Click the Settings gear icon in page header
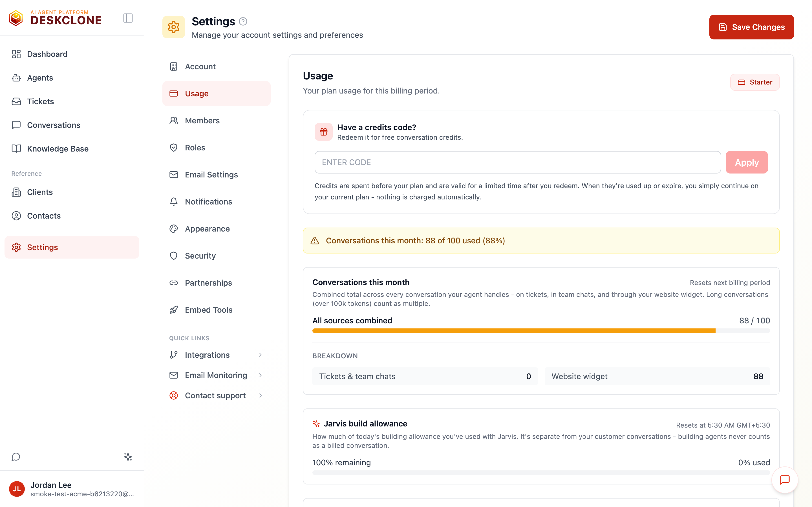This screenshot has width=812, height=507. tap(173, 27)
